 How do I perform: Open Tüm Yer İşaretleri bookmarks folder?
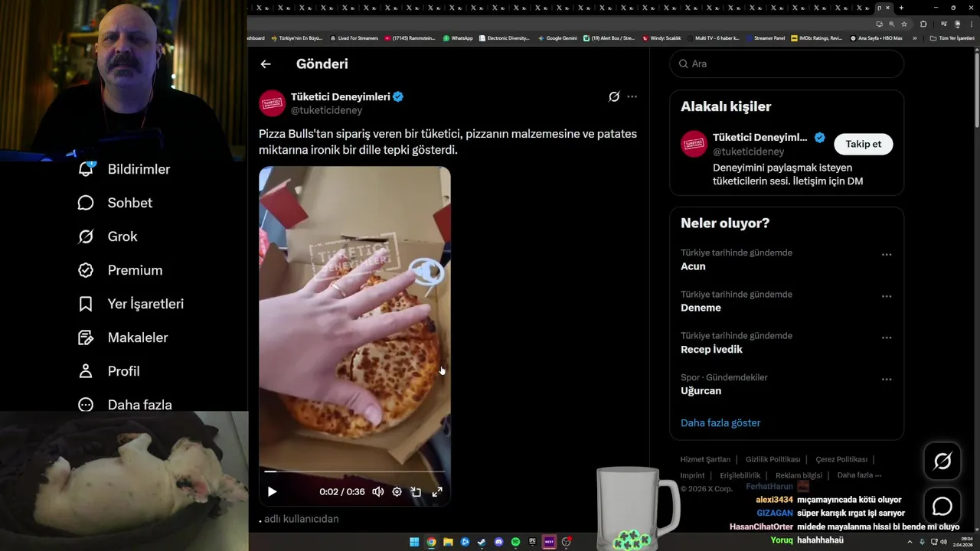click(x=952, y=37)
